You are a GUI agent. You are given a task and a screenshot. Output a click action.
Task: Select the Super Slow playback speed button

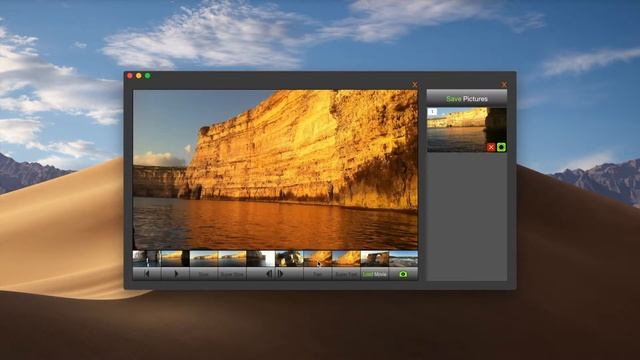click(232, 274)
